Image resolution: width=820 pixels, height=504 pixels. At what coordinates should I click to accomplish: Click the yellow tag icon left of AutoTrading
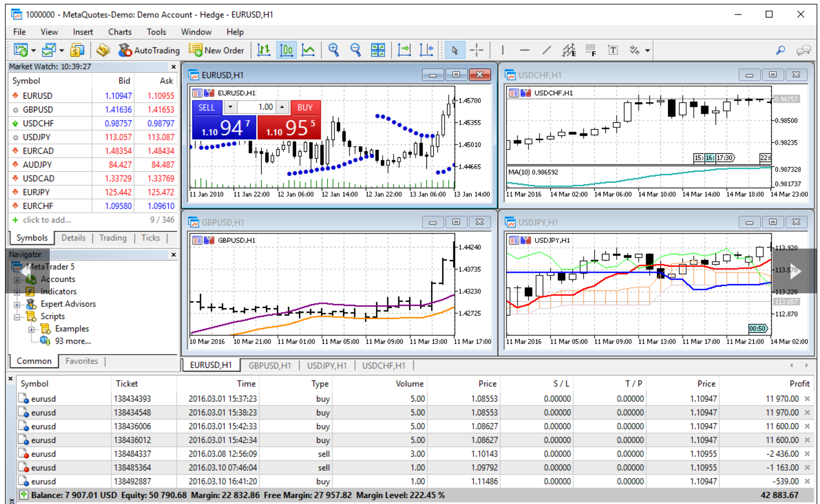[102, 50]
